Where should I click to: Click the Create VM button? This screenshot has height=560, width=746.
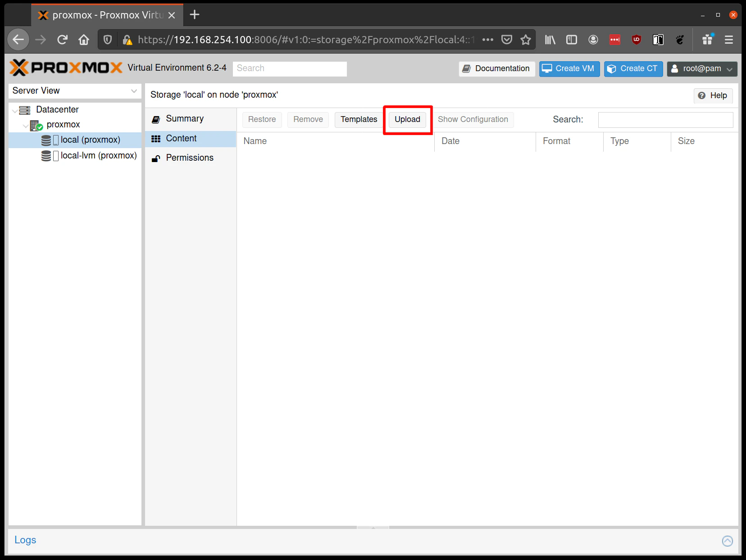click(569, 69)
